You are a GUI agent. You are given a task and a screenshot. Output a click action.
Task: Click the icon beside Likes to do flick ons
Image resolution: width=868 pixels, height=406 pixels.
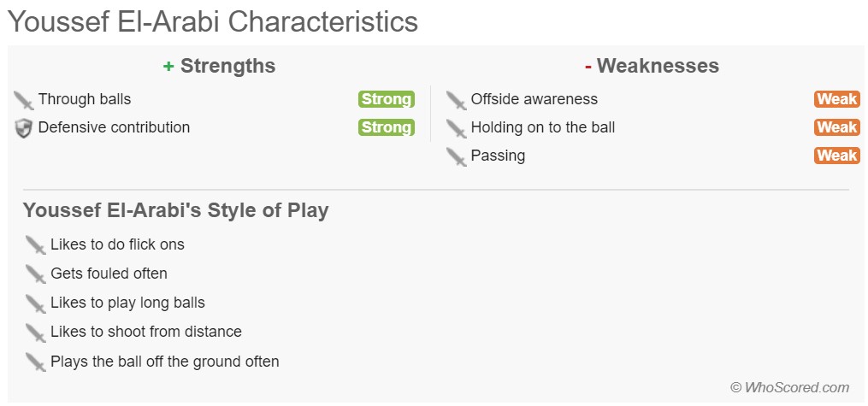pos(35,245)
